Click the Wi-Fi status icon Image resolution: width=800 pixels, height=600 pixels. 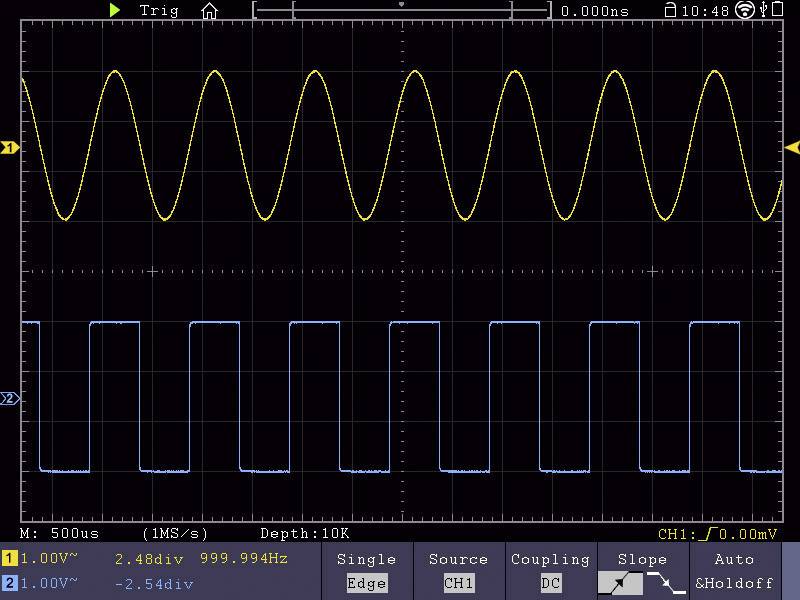tap(745, 11)
